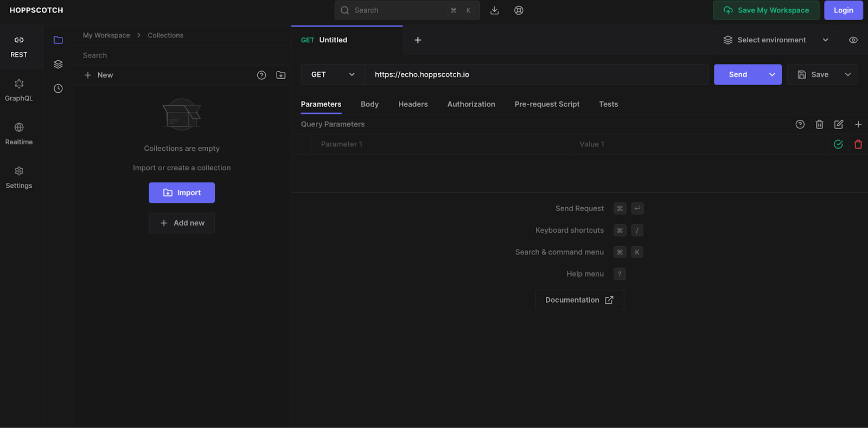Open the Tests tab
868x428 pixels.
coord(608,104)
